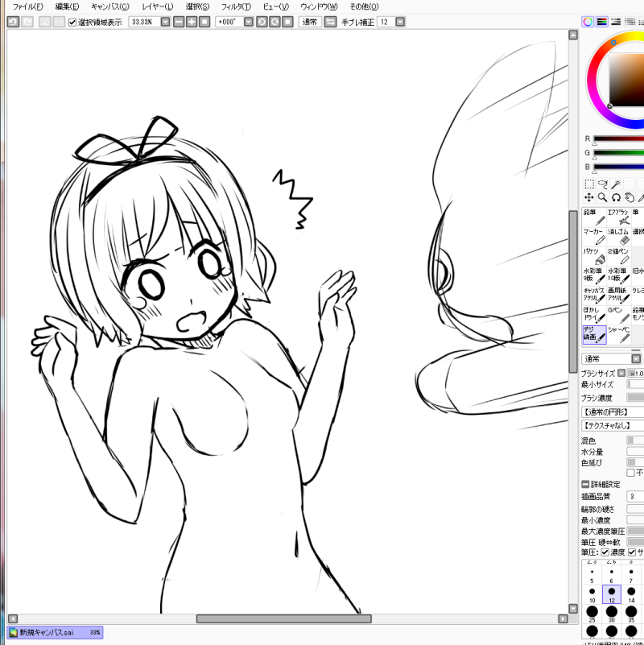644x645 pixels.
Task: Select the rotate view tool
Action: click(x=616, y=197)
